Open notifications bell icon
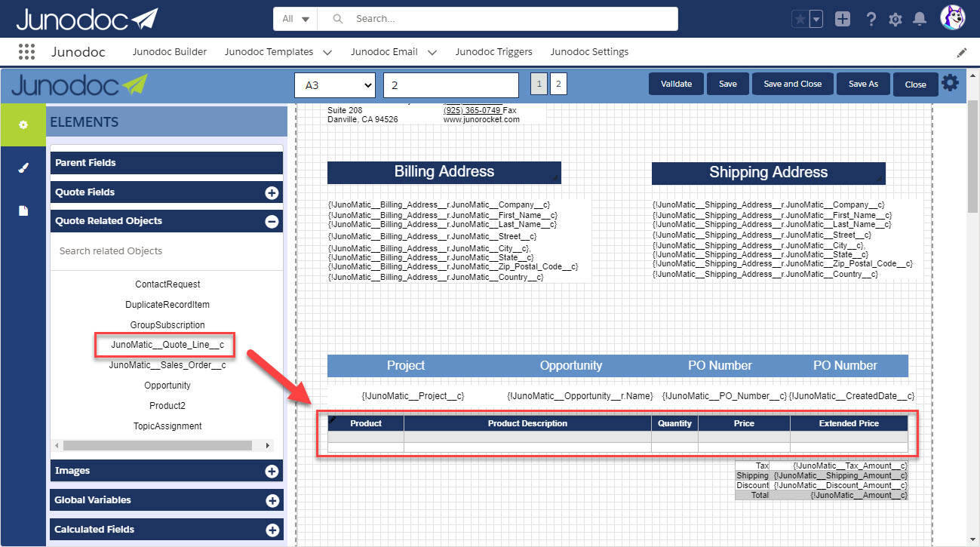 920,20
